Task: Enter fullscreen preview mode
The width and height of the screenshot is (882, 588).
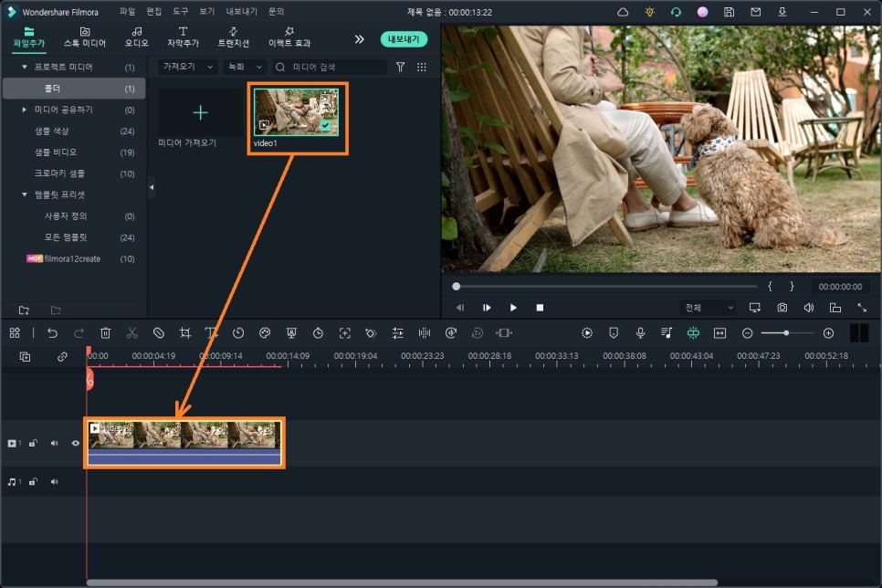Action: (x=862, y=308)
